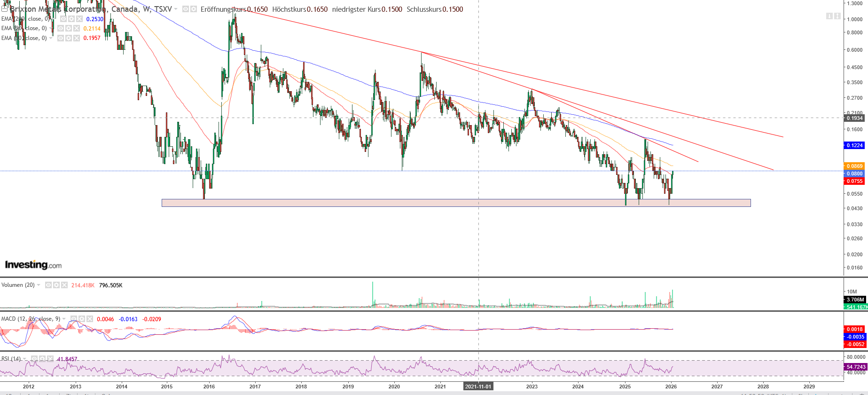Toggle visibility of the Volumen indicator
Viewport: 868px width, 395px height.
48,285
